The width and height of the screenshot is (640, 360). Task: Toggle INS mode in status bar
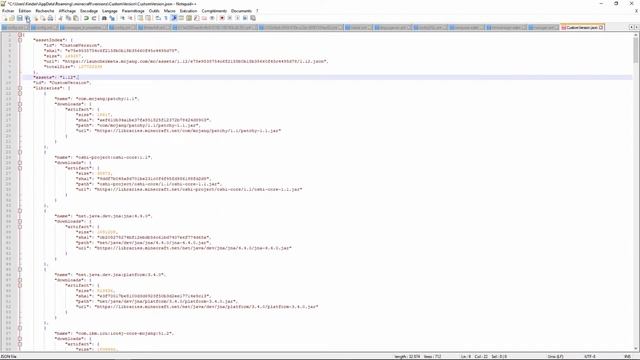(627, 356)
